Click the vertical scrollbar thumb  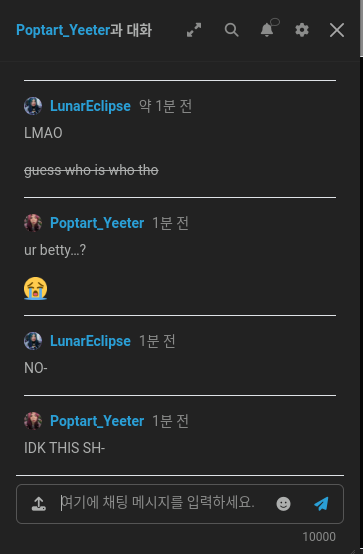pyautogui.click(x=361, y=28)
